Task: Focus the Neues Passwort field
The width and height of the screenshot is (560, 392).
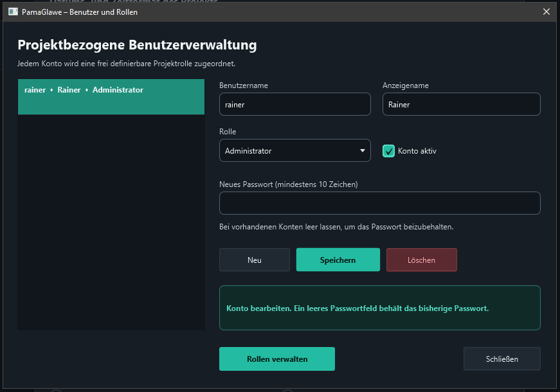Action: click(x=379, y=203)
